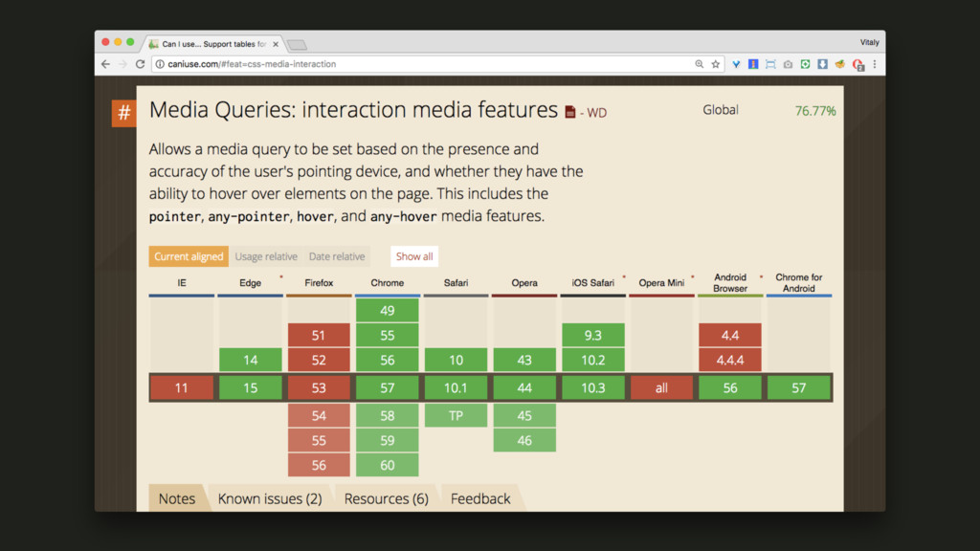Click the Opera 43 cell
This screenshot has height=551, width=980.
(524, 360)
